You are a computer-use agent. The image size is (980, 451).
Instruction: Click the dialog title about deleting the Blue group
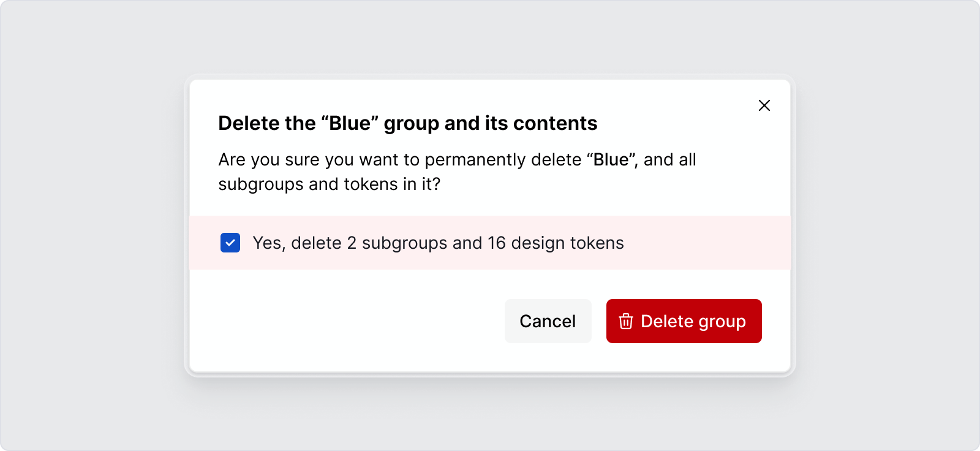coord(407,123)
